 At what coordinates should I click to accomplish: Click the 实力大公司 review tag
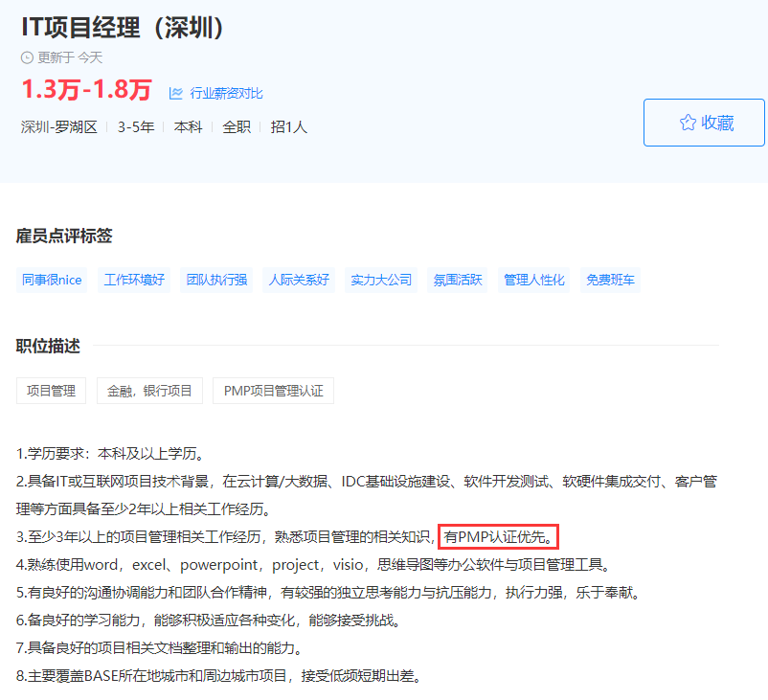(381, 280)
